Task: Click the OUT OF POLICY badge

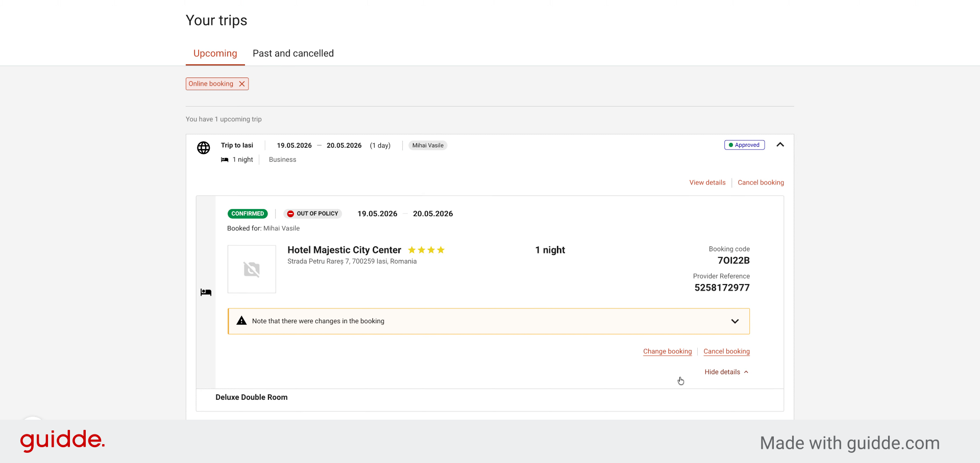Action: point(312,214)
